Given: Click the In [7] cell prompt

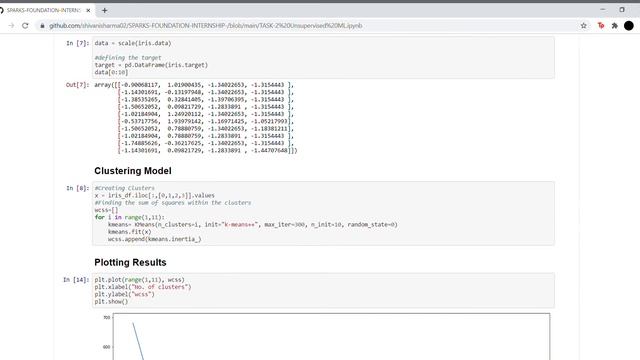Looking at the screenshot, I should point(78,43).
